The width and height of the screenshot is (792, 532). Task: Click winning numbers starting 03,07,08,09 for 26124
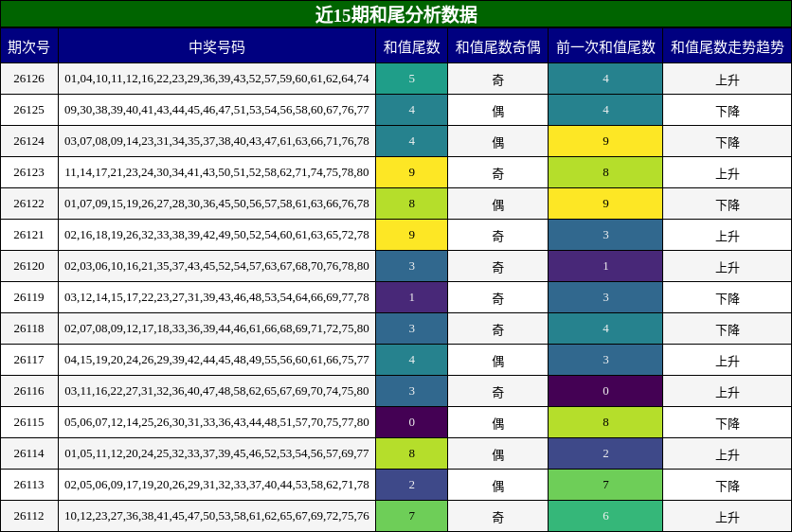click(217, 141)
